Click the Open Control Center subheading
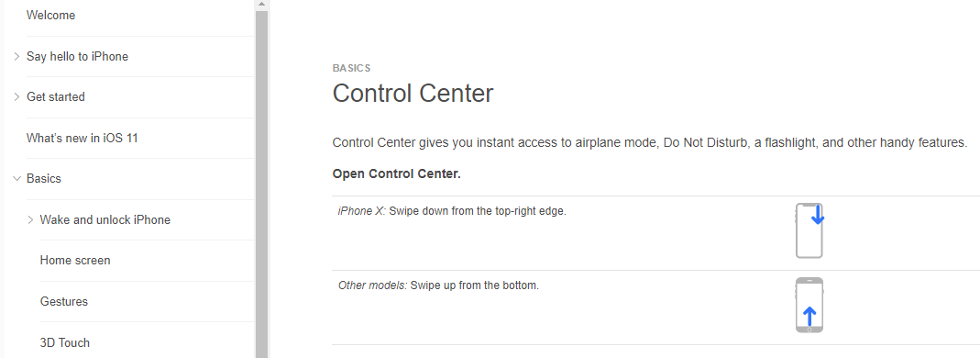This screenshot has height=358, width=980. (396, 173)
